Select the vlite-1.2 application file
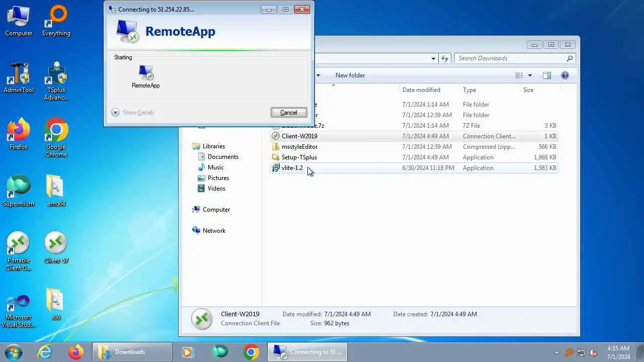The image size is (644, 362). tap(414, 168)
